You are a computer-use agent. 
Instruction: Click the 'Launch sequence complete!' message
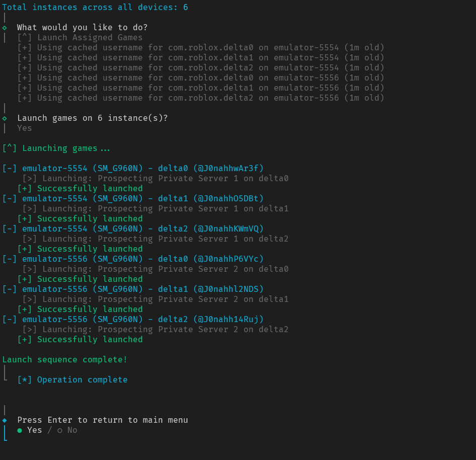tap(65, 359)
